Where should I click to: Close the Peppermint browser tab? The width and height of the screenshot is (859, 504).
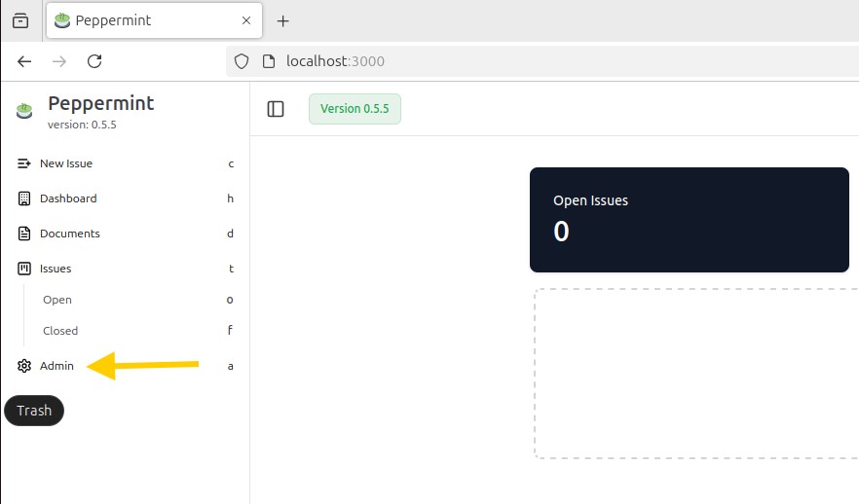coord(246,20)
